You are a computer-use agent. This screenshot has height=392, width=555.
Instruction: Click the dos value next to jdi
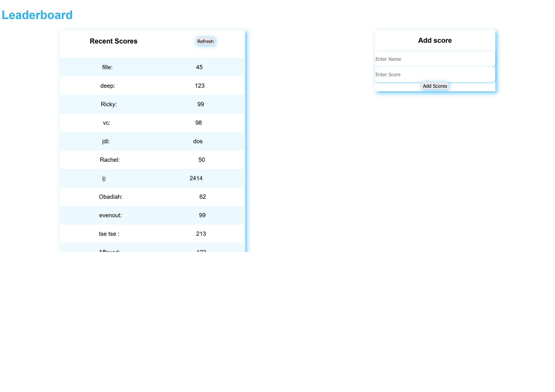[x=198, y=141]
